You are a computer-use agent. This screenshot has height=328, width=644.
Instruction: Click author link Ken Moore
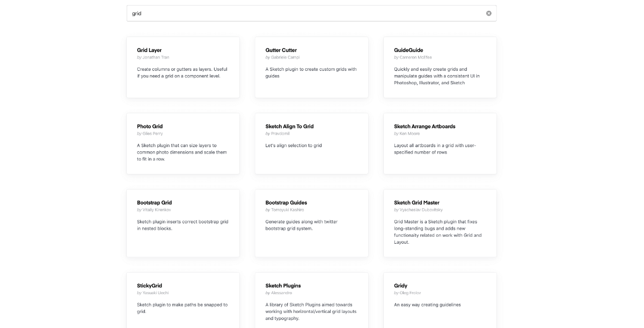pyautogui.click(x=410, y=133)
